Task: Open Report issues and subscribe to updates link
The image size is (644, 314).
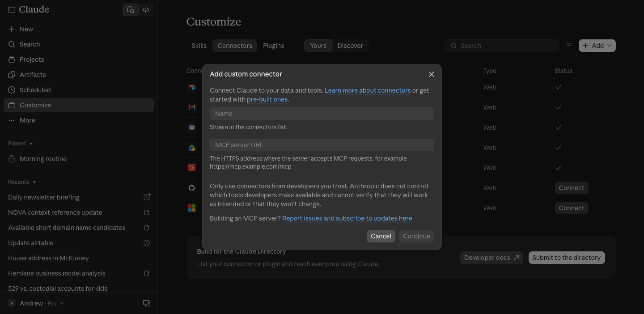Action: pyautogui.click(x=347, y=218)
